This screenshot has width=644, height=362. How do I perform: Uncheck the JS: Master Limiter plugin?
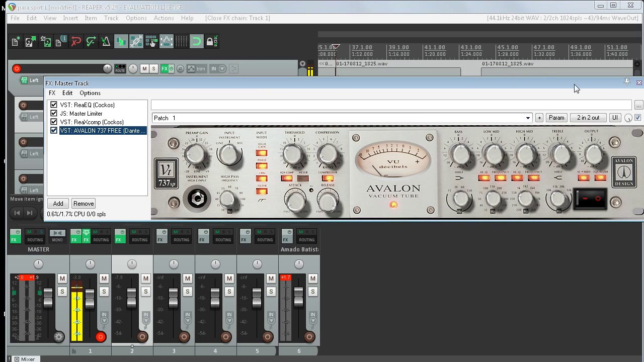click(54, 114)
